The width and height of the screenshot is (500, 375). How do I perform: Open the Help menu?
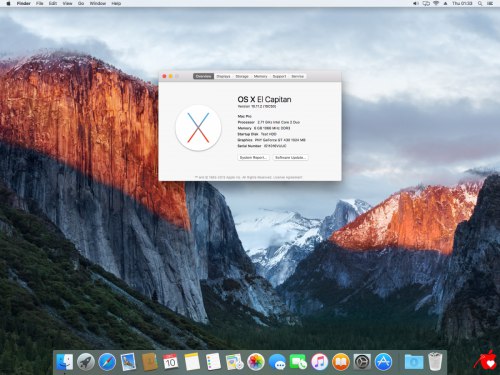116,3
